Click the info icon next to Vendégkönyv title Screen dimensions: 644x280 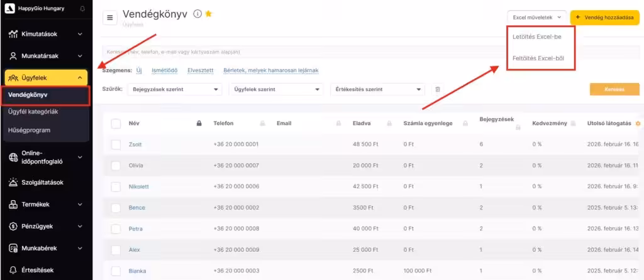click(x=197, y=14)
